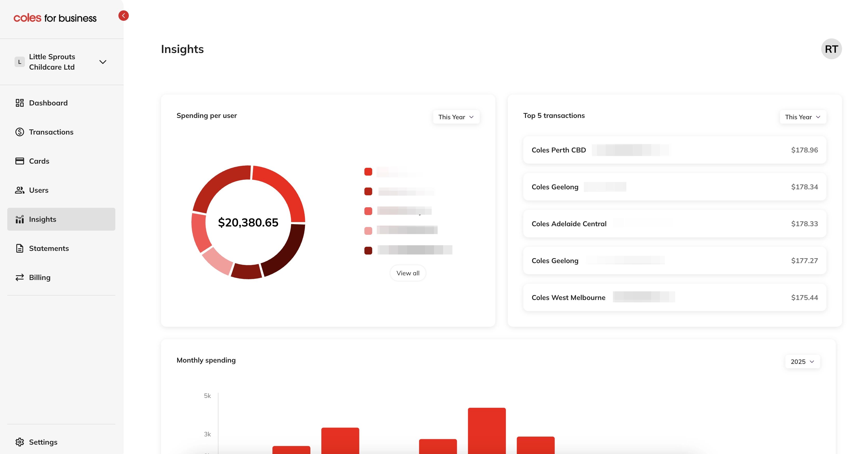
Task: Click the $178.96 amount
Action: tap(804, 150)
